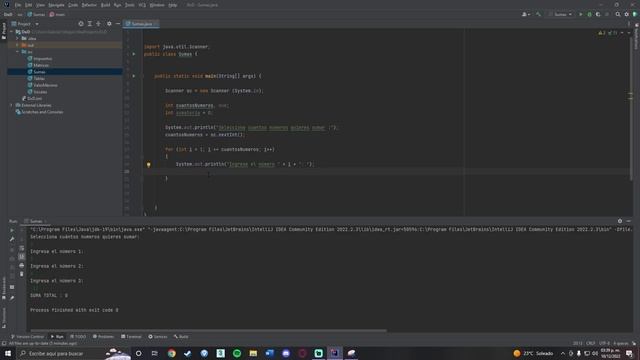This screenshot has width=640, height=360.
Task: Open the Refactor menu
Action: pos(89,5)
